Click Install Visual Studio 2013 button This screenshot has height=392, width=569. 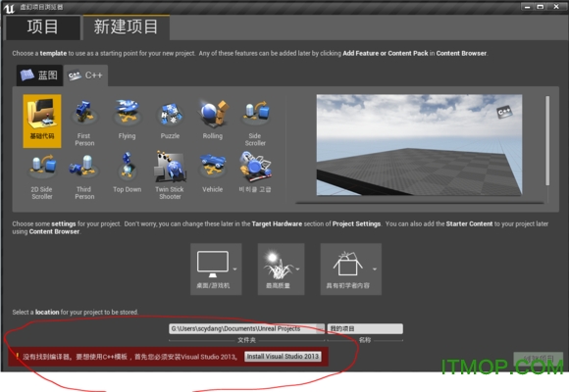coord(283,357)
